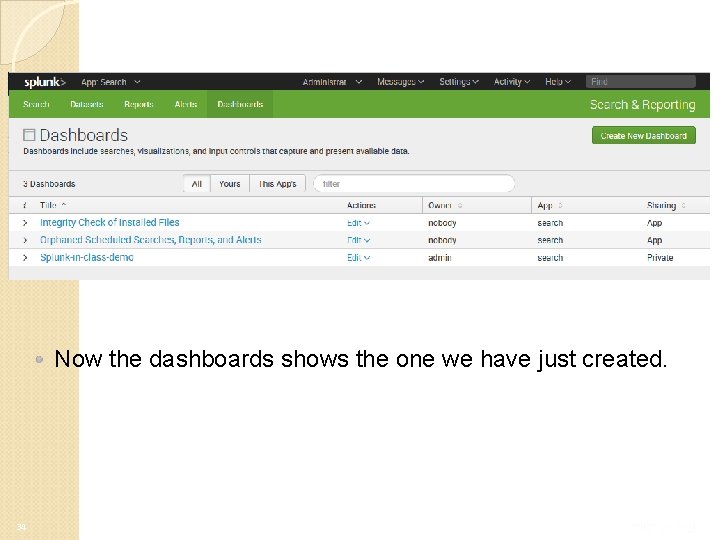The image size is (720, 540).
Task: Open the App: Search dropdown
Action: click(x=111, y=82)
